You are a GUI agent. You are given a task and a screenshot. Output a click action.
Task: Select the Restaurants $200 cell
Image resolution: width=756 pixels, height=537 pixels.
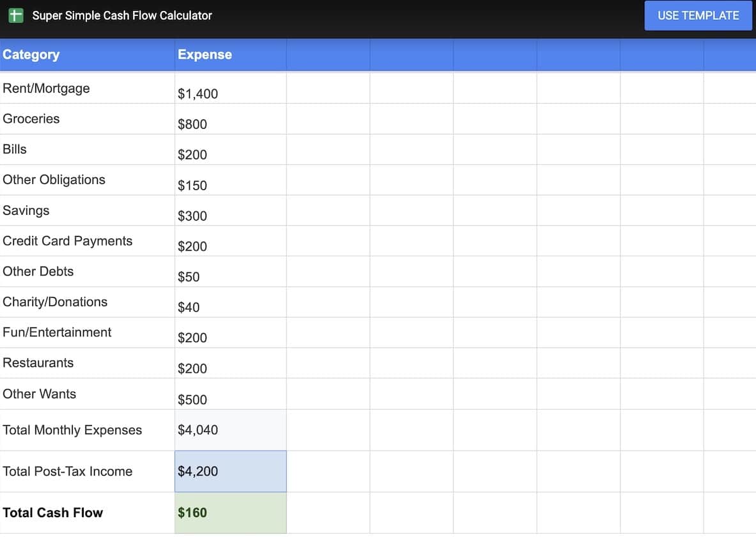231,363
